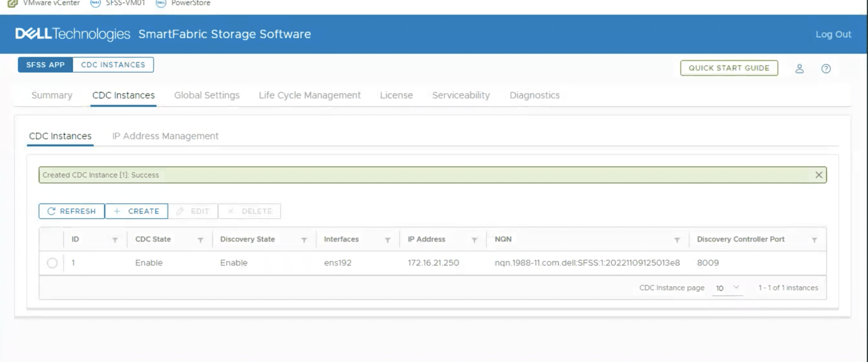The height and width of the screenshot is (362, 868).
Task: Select the CDC Instances sub-tab
Action: click(x=60, y=136)
